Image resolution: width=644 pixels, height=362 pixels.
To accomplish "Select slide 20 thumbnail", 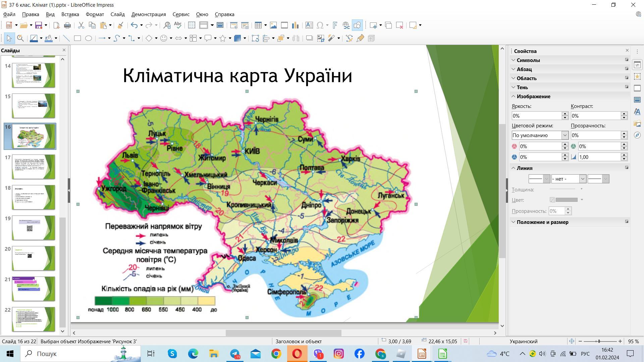I will [x=34, y=258].
